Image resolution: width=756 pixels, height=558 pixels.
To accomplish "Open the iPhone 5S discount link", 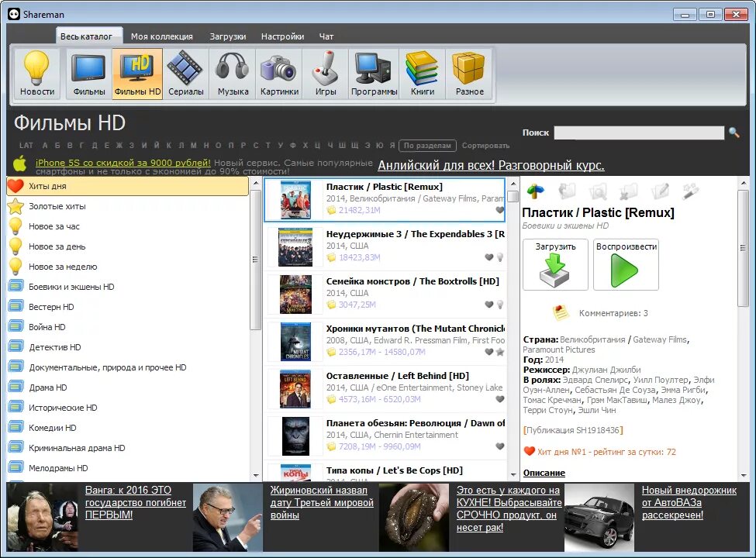I will pos(123,163).
